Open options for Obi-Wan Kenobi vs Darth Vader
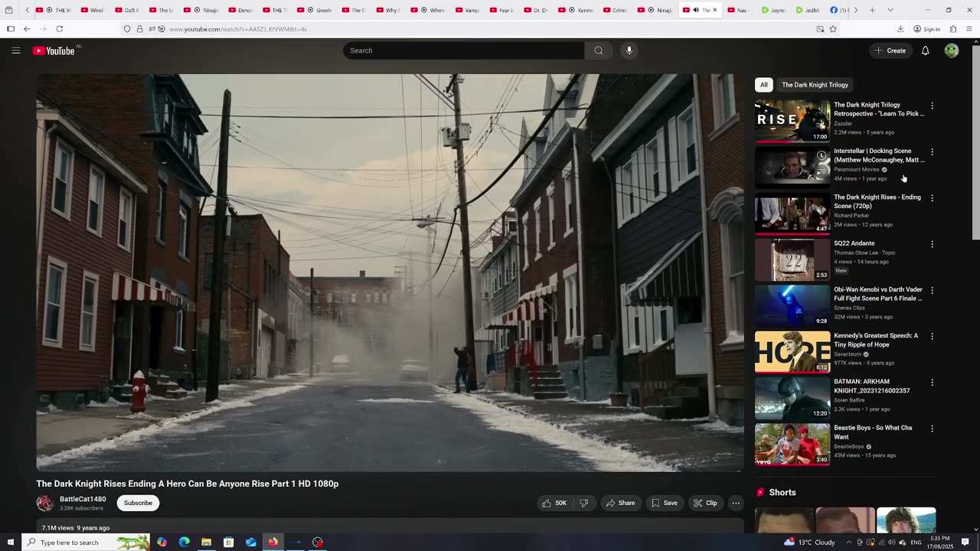 (932, 290)
